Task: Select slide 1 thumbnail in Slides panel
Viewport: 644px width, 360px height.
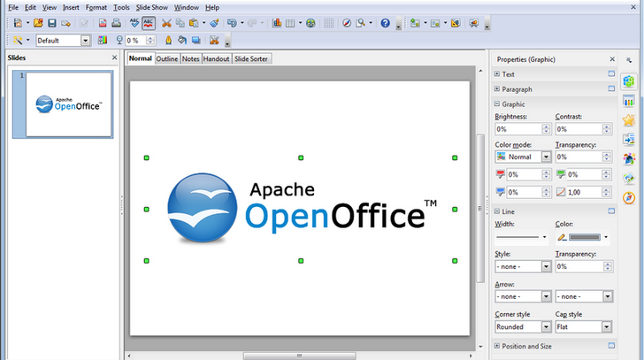Action: coord(63,104)
